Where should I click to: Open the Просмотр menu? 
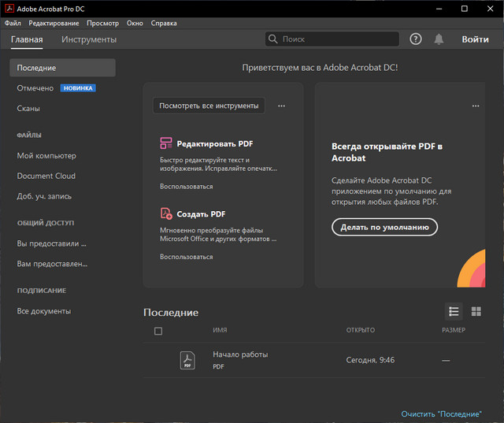click(102, 23)
